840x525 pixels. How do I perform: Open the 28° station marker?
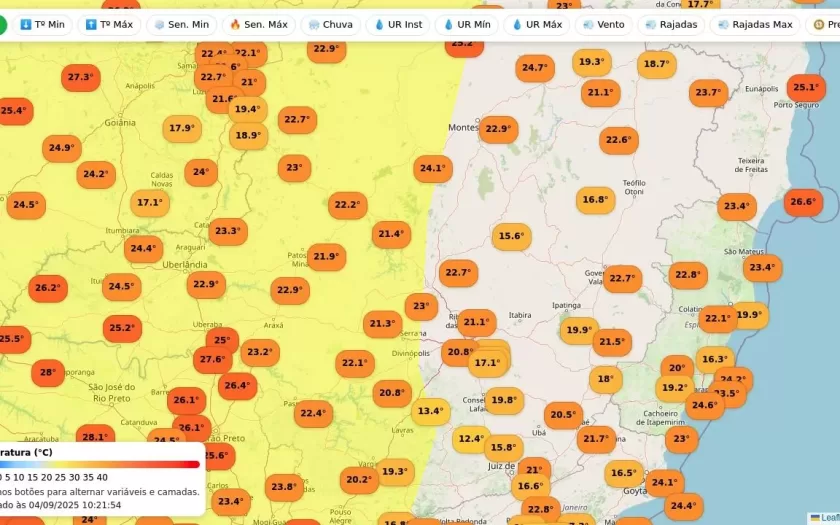(x=47, y=374)
